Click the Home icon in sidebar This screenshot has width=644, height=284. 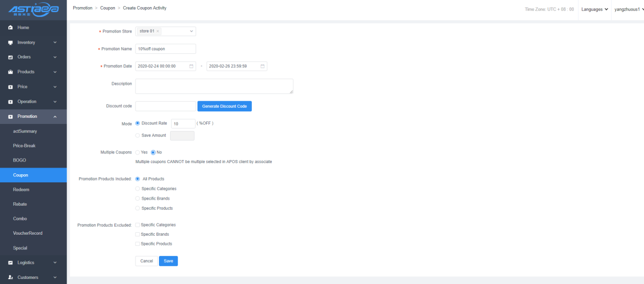tap(10, 27)
